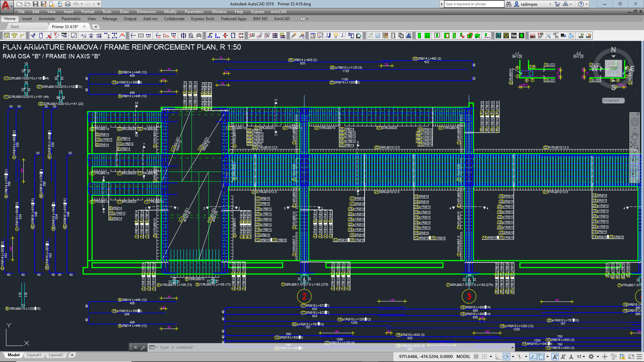644x362 pixels.
Task: Click the keyword search input field
Action: click(474, 4)
